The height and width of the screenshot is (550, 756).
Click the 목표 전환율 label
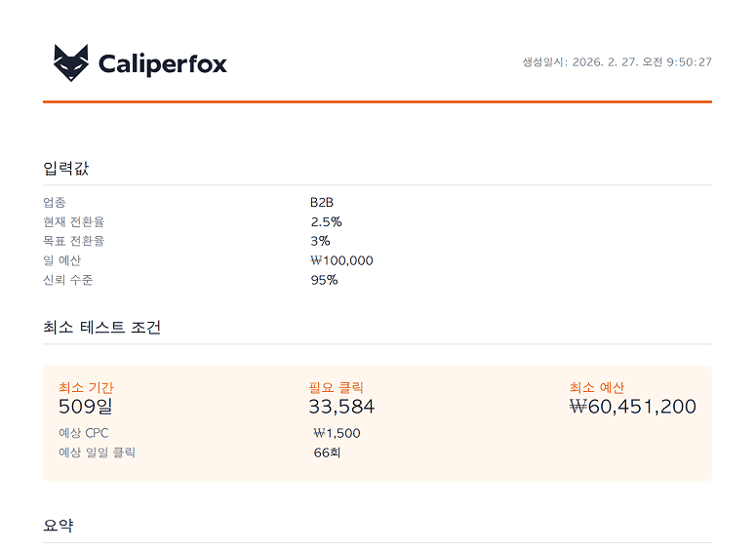point(75,241)
